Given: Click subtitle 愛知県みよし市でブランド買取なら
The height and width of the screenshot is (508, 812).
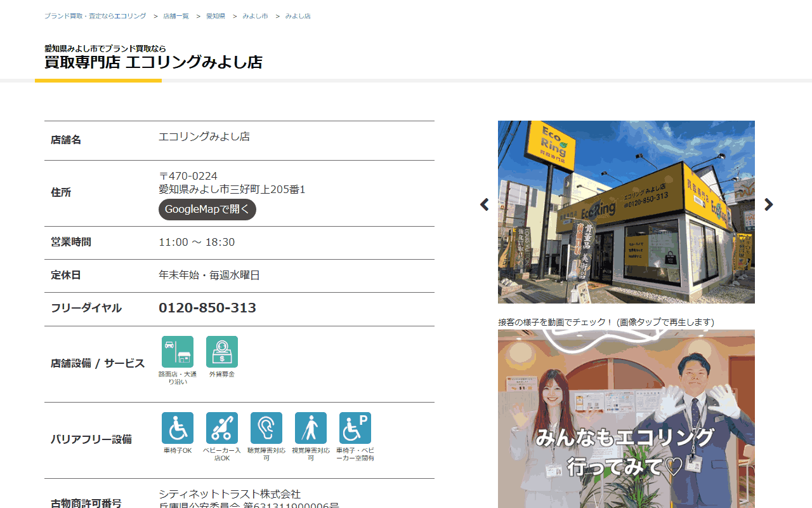Looking at the screenshot, I should (x=105, y=48).
